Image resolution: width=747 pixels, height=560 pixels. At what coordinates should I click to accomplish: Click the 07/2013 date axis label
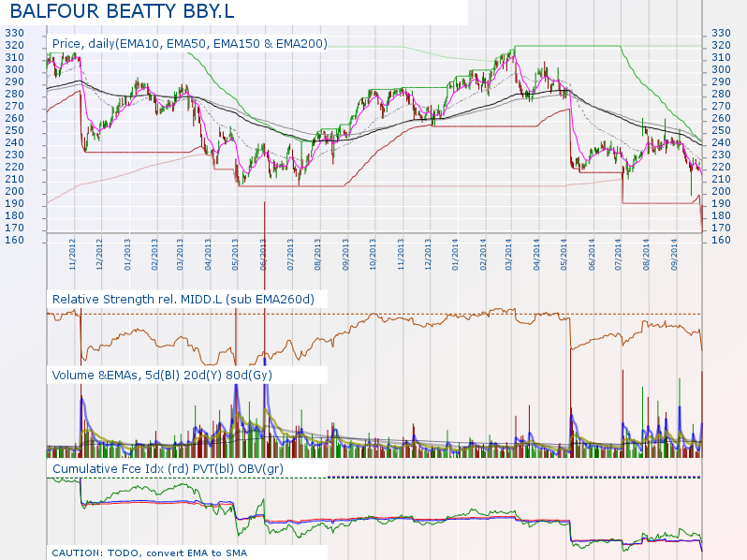tap(290, 255)
